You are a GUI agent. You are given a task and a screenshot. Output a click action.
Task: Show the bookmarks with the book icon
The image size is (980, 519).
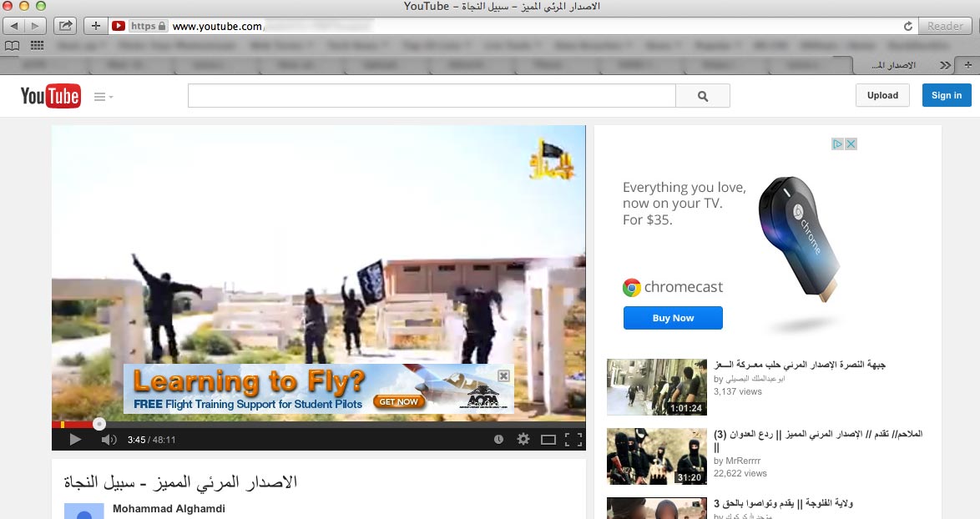pos(13,45)
